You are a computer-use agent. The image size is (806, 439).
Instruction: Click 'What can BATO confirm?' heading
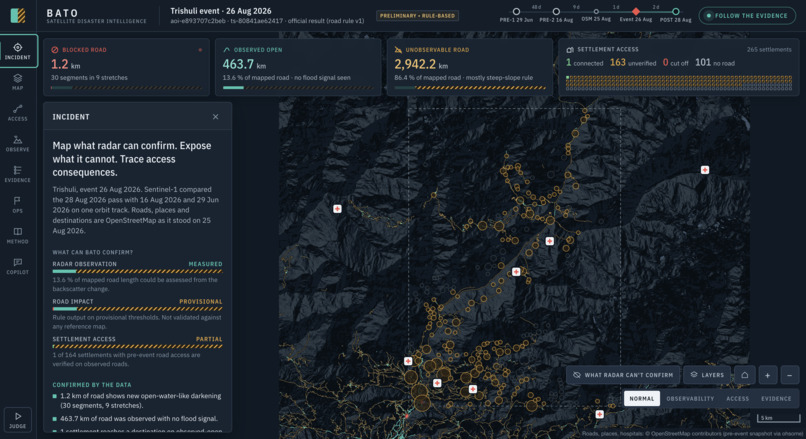tap(93, 252)
